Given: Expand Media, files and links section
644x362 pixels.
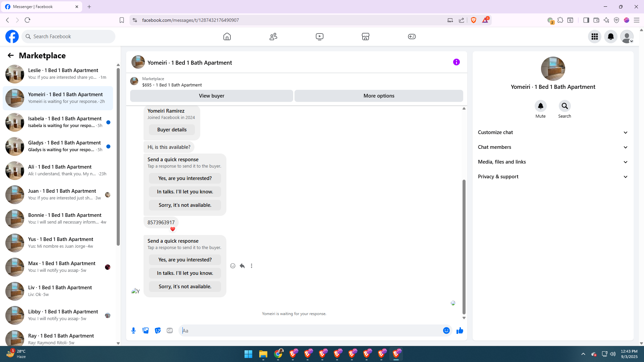Looking at the screenshot, I should [x=553, y=162].
